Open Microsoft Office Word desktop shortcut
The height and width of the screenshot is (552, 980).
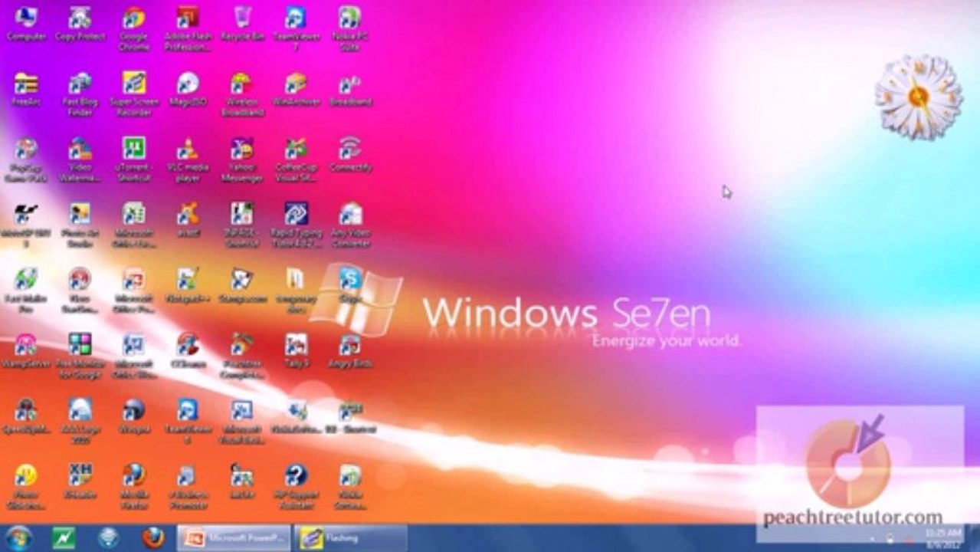click(x=134, y=356)
